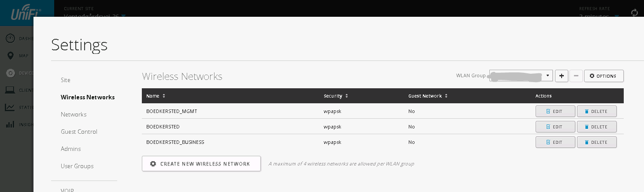This screenshot has height=192, width=644.
Task: Sort table by Security column
Action: (336, 96)
